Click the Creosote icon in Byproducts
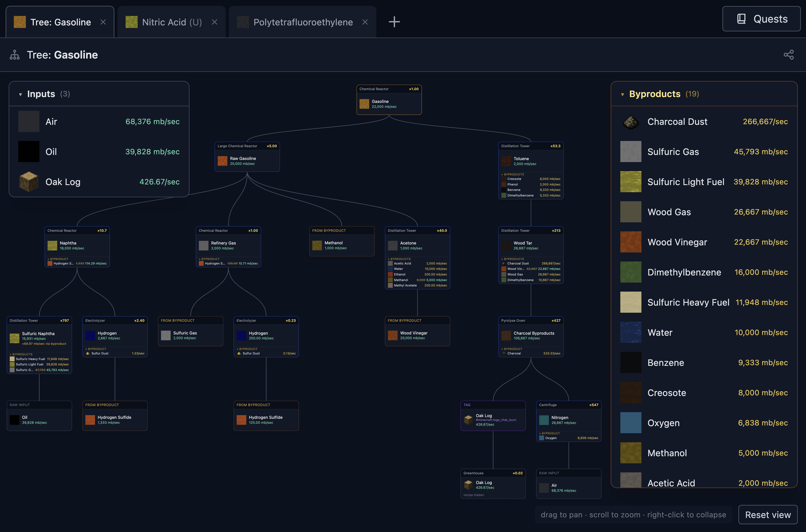This screenshot has width=806, height=532. click(631, 393)
